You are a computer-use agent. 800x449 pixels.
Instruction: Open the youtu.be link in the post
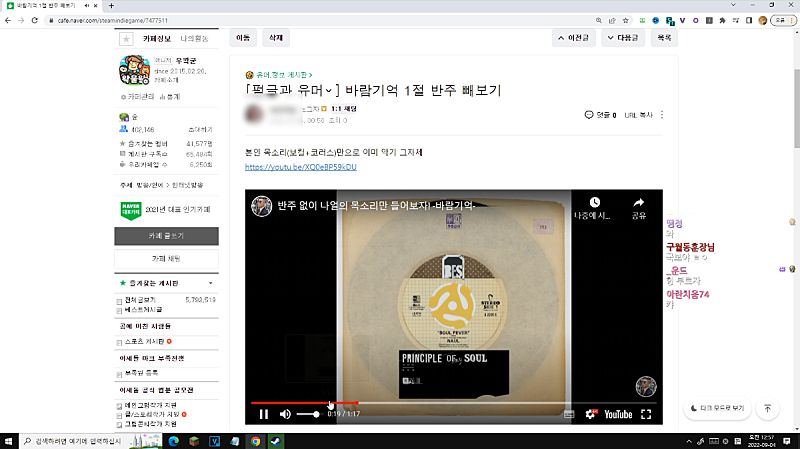pos(301,167)
